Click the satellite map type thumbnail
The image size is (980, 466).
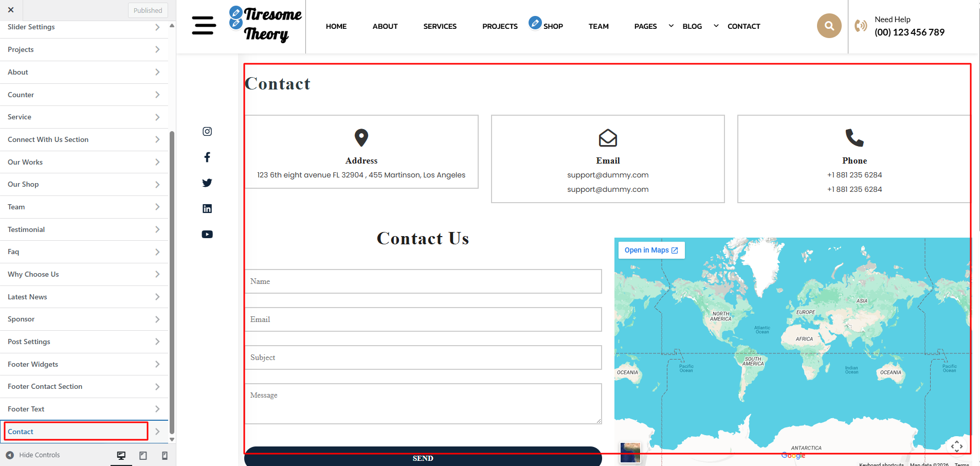630,453
